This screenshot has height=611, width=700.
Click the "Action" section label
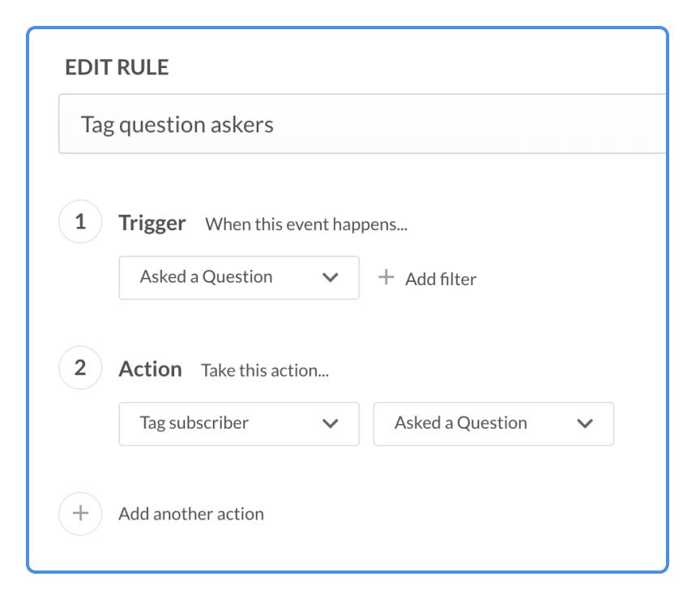tap(150, 370)
